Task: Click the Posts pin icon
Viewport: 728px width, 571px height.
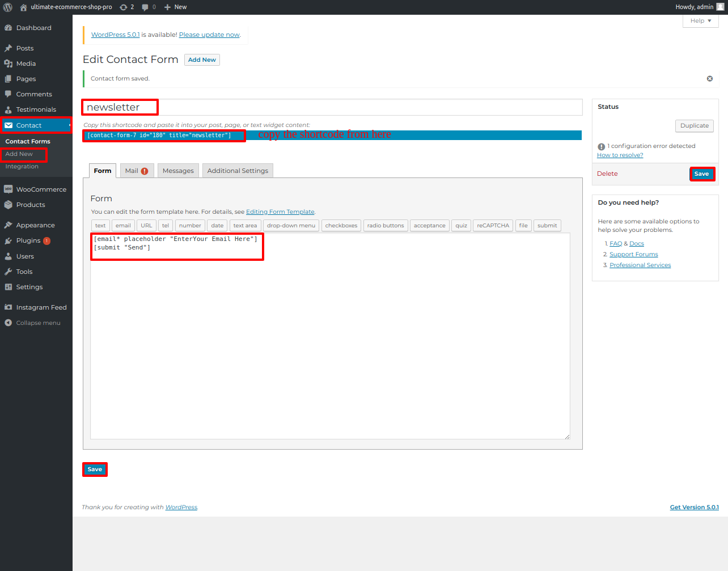Action: (x=9, y=48)
